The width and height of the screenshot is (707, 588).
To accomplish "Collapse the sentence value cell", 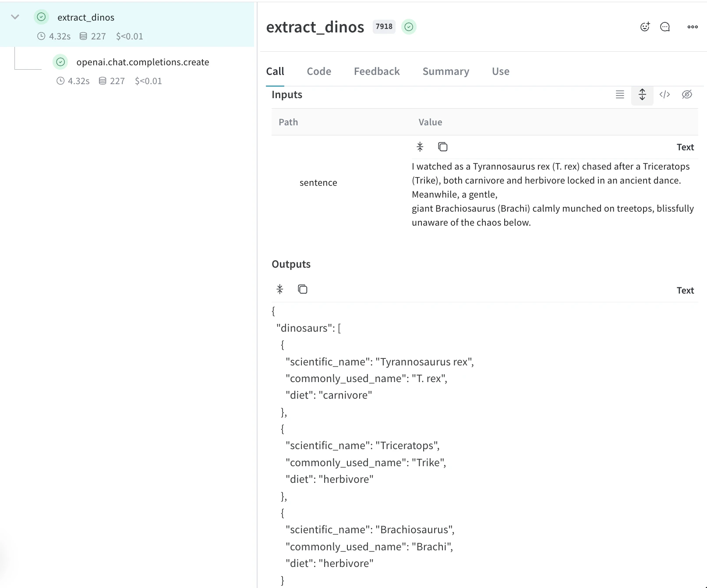I will pos(420,147).
